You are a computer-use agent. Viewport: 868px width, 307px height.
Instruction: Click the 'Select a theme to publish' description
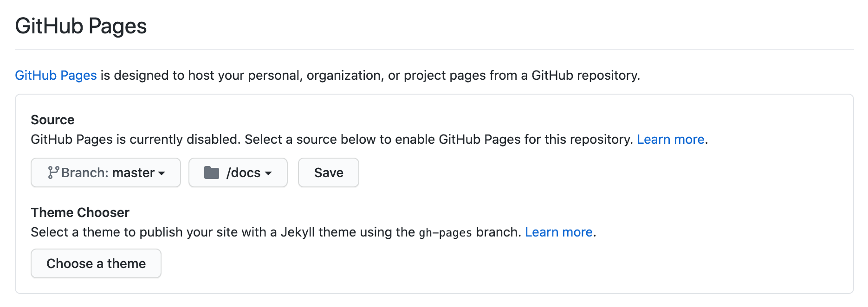[x=223, y=232]
